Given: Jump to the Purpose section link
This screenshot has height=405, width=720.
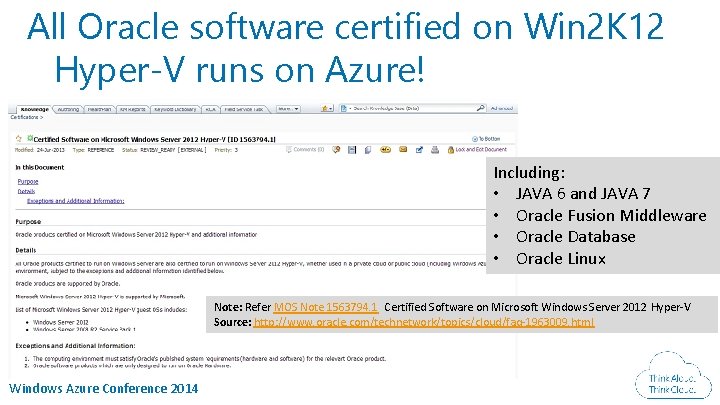Looking at the screenshot, I should tap(28, 181).
